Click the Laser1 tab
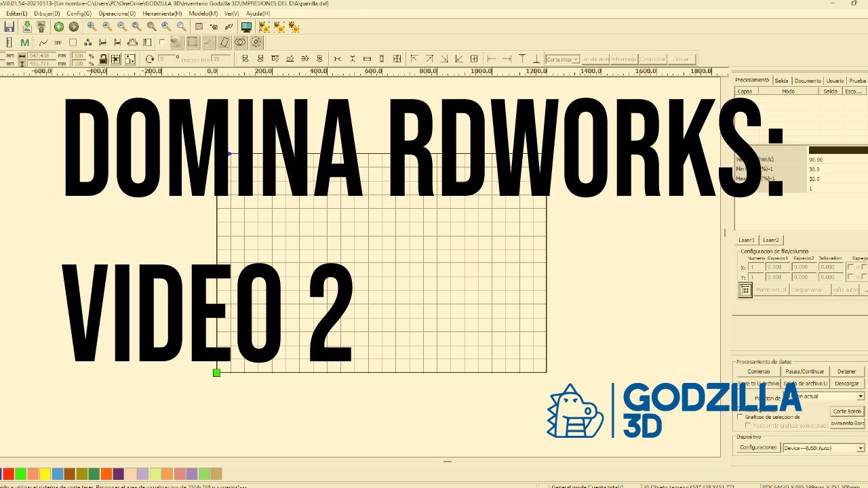The height and width of the screenshot is (488, 868). (x=747, y=240)
